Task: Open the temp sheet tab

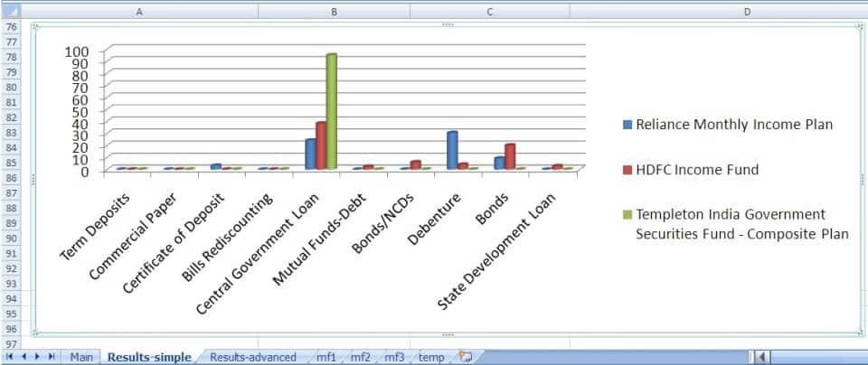Action: (x=431, y=357)
